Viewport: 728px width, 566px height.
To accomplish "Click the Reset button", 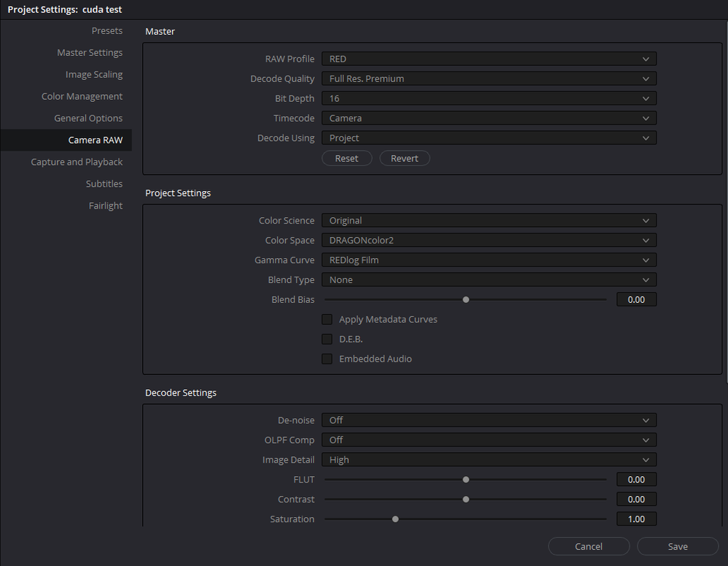I will [x=347, y=158].
